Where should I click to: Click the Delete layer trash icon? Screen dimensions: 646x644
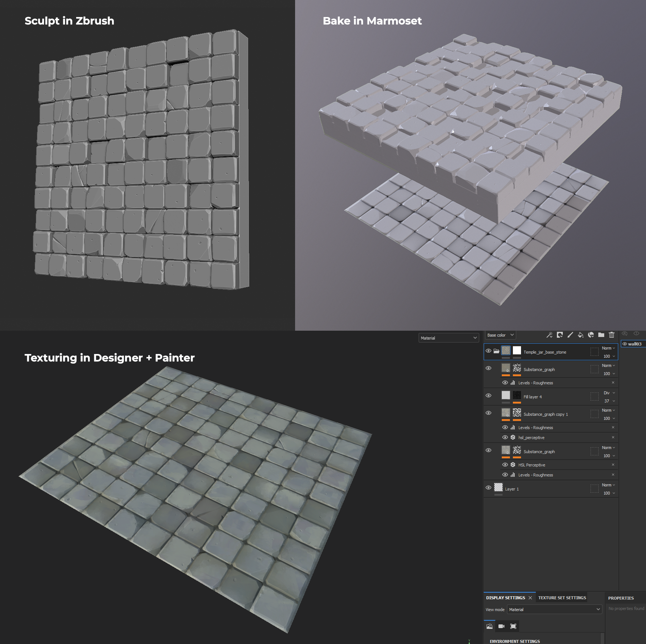tap(612, 335)
